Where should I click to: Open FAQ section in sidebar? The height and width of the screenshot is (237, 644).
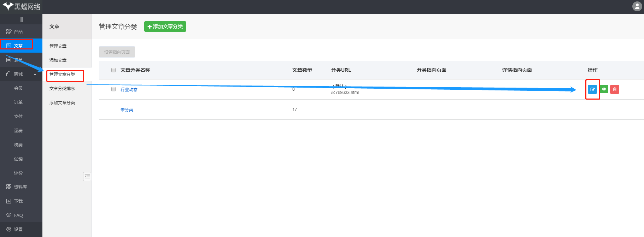tap(18, 215)
